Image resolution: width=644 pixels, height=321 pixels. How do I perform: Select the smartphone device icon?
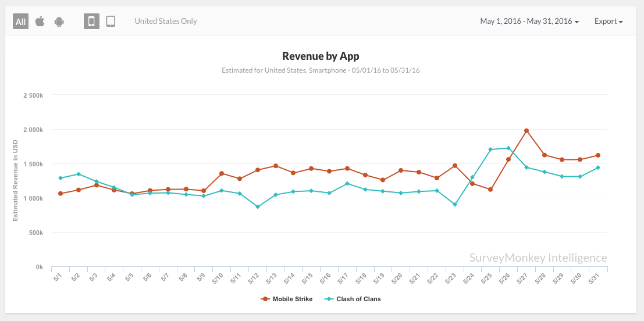click(x=91, y=22)
